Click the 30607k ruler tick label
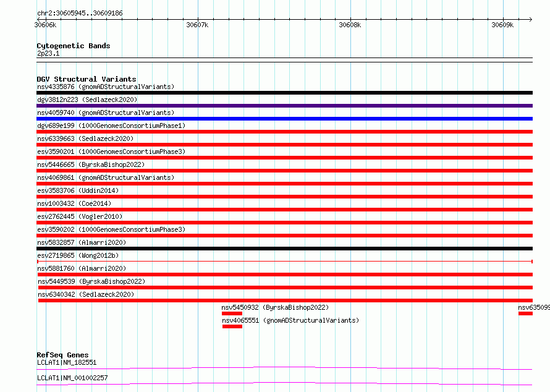 click(x=197, y=25)
